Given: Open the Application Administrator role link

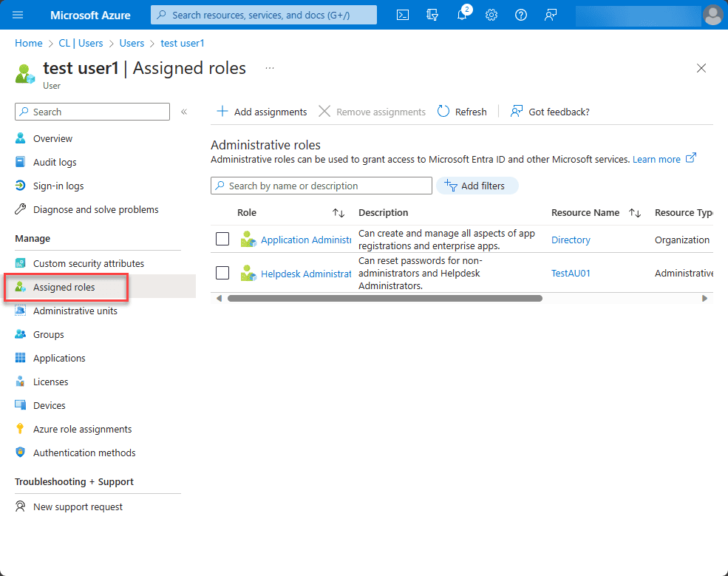Looking at the screenshot, I should 306,240.
